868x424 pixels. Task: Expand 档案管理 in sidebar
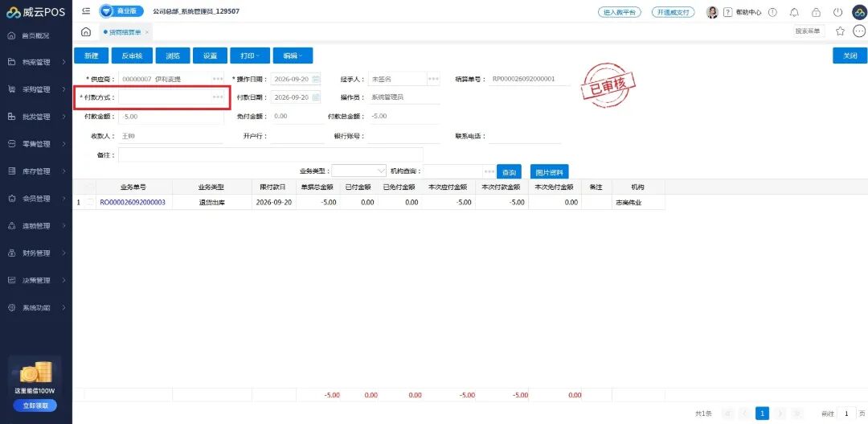tap(36, 63)
